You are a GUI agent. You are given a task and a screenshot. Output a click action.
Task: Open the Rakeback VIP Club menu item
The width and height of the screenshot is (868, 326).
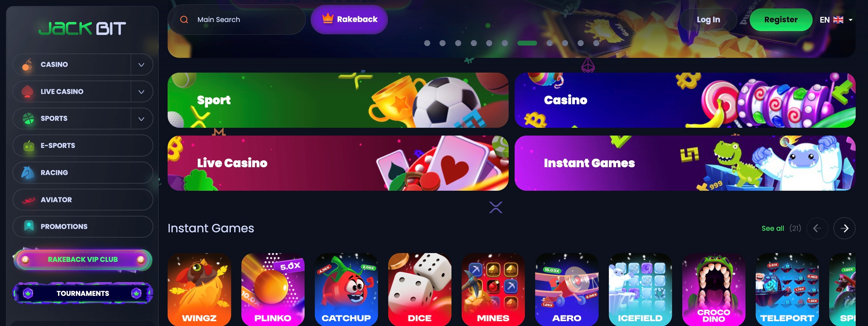click(x=82, y=259)
